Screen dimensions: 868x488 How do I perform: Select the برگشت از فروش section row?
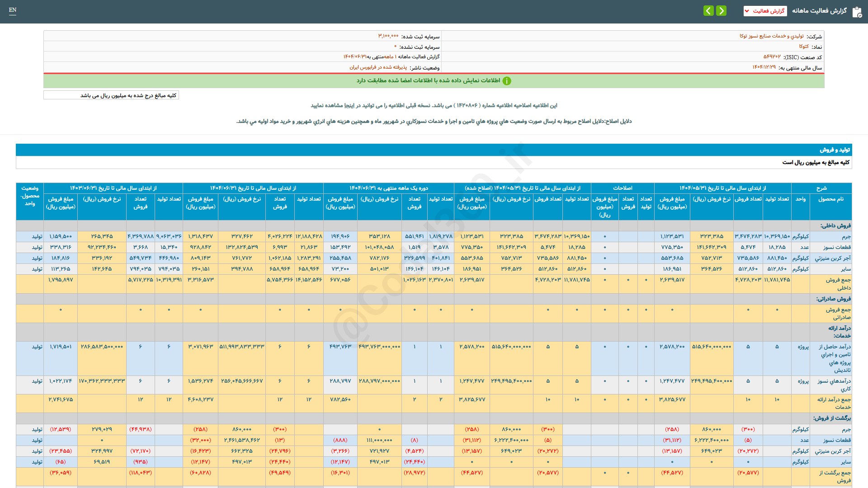click(831, 418)
